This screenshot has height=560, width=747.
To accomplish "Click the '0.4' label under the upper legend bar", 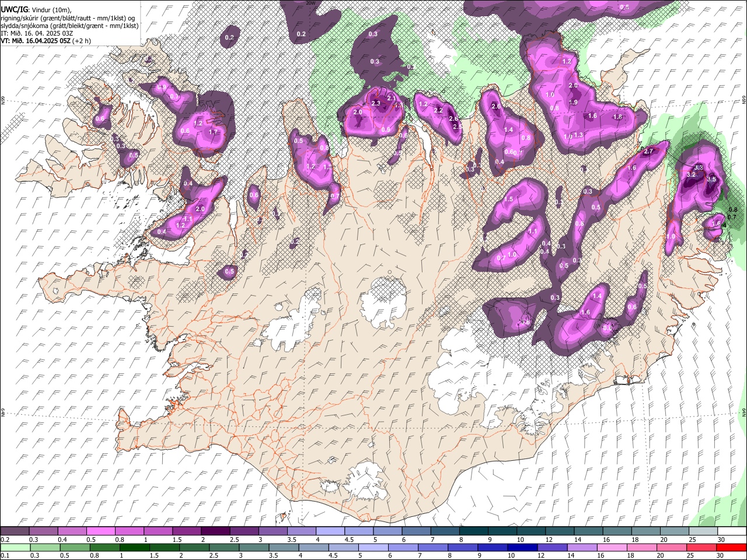I will click(x=62, y=540).
